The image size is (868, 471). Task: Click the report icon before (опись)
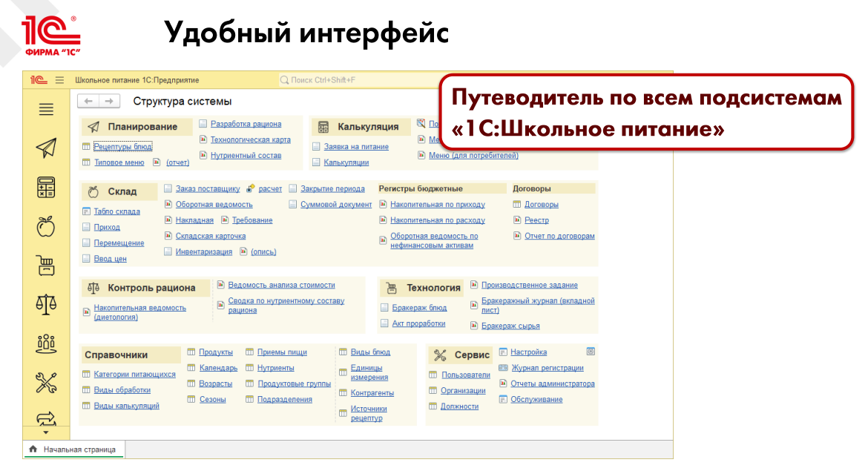(x=243, y=251)
